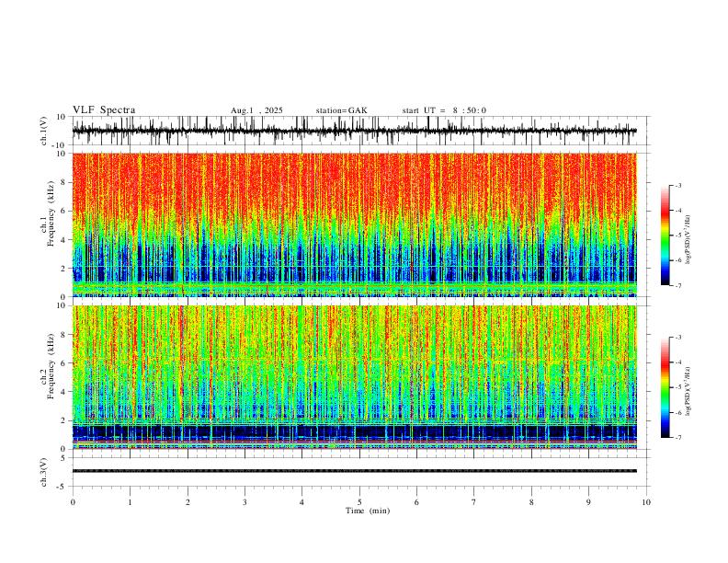
Task: Click the ch.1 voltage waveform trace
Action: coord(354,131)
